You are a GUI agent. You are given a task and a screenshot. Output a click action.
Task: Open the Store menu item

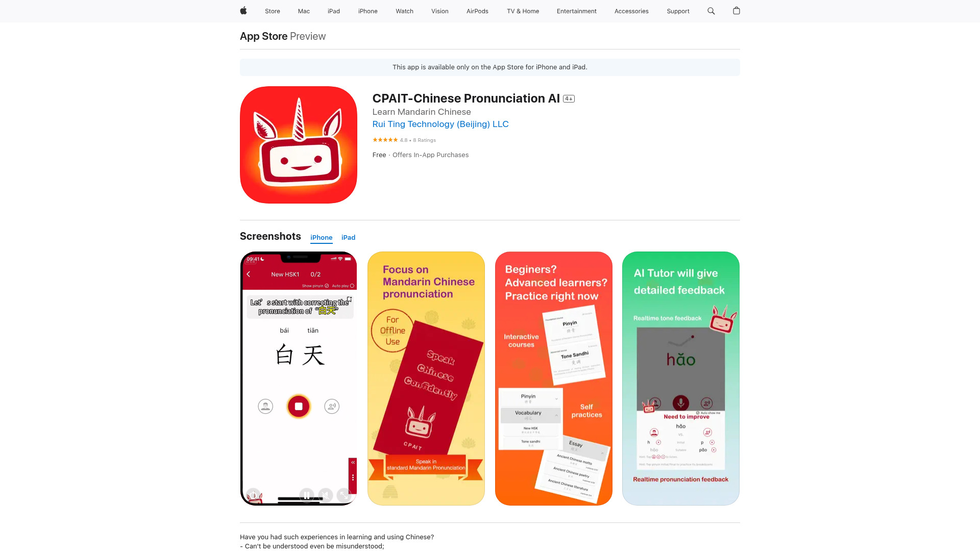[x=273, y=11]
